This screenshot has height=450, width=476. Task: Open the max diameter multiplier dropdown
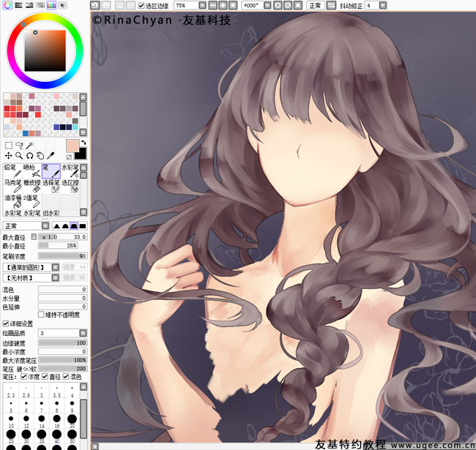click(34, 236)
